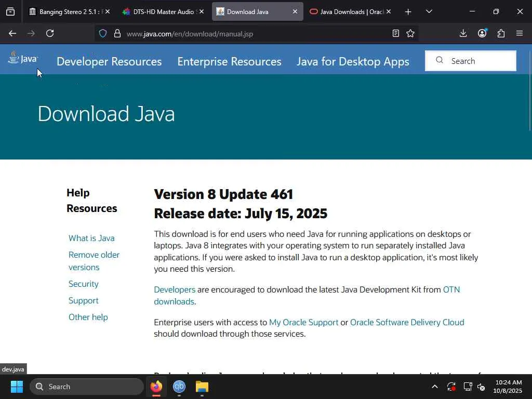Close the Banging Stereo 2 5.1 tab
Viewport: 532px width, 399px height.
click(x=108, y=11)
